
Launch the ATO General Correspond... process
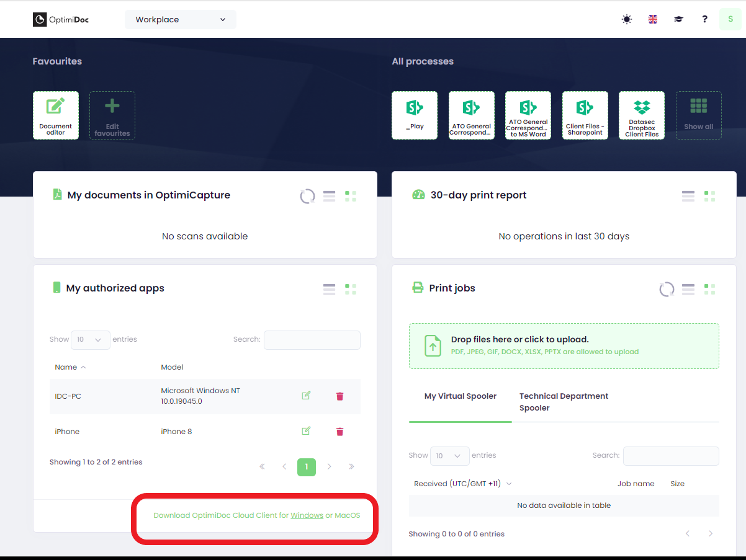pyautogui.click(x=472, y=115)
